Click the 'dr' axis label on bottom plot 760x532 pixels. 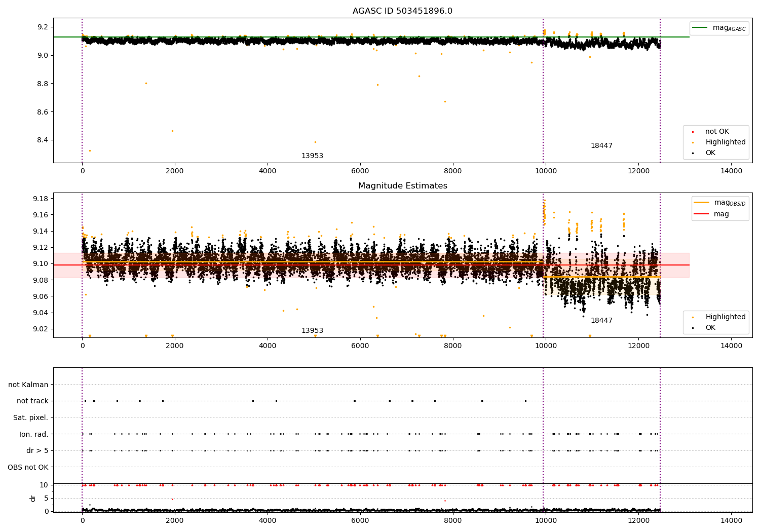pyautogui.click(x=33, y=498)
